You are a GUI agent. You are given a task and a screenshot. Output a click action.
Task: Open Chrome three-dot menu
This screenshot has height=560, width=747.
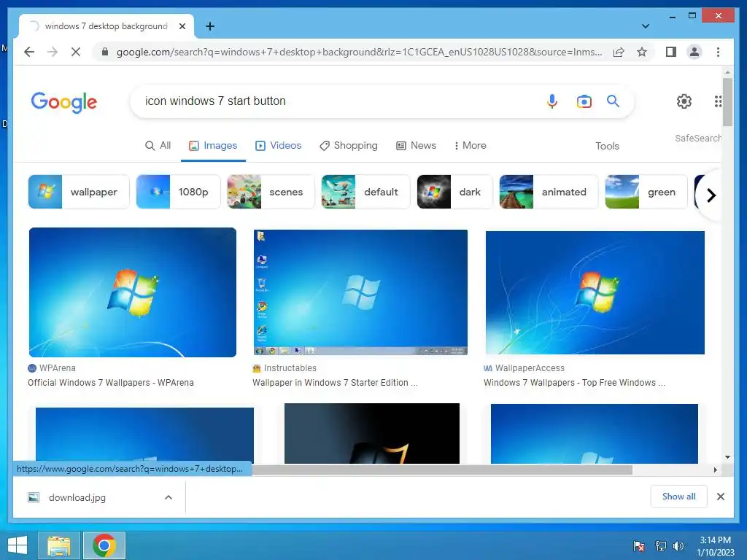click(x=718, y=52)
